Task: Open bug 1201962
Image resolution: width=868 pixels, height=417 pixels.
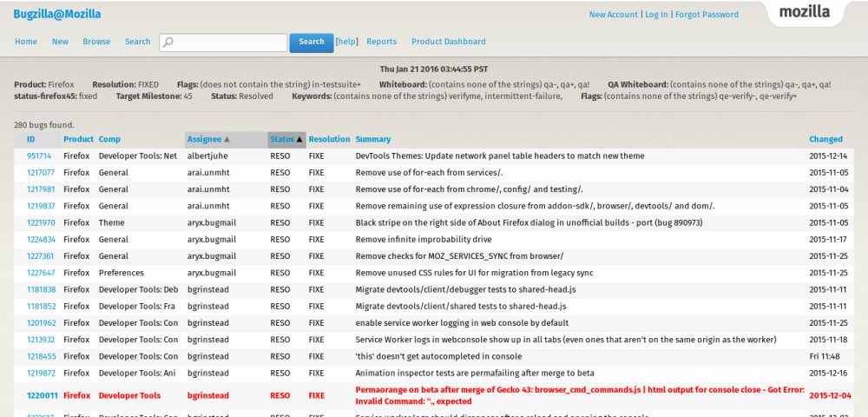Action: tap(41, 323)
